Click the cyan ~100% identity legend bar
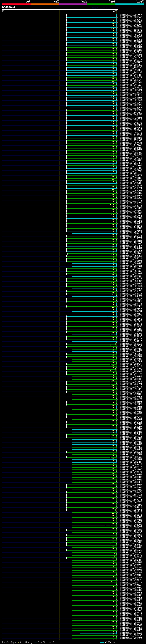The width and height of the screenshot is (146, 644). [130, 4]
